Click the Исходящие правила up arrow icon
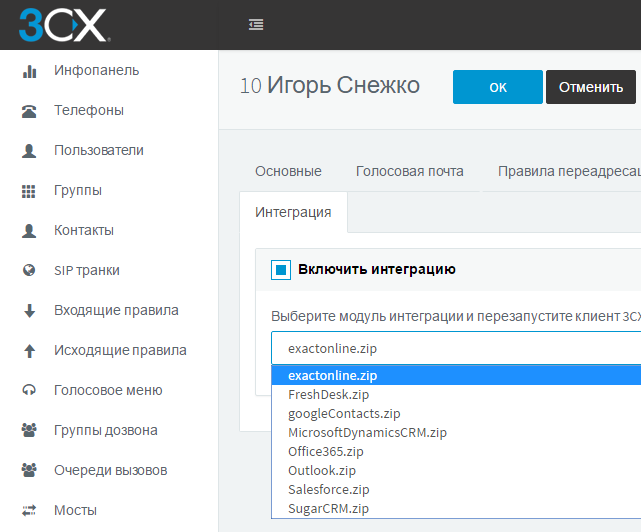Image resolution: width=641 pixels, height=532 pixels. tap(29, 351)
